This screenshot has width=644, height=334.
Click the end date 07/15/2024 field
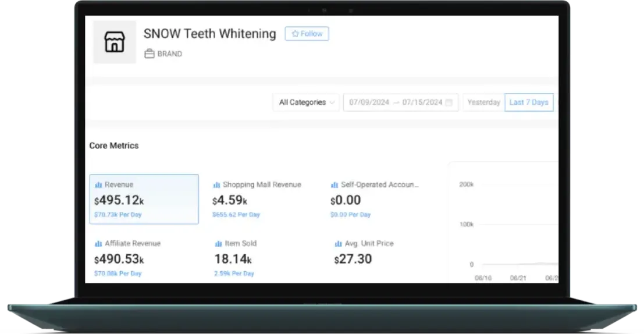coord(422,102)
